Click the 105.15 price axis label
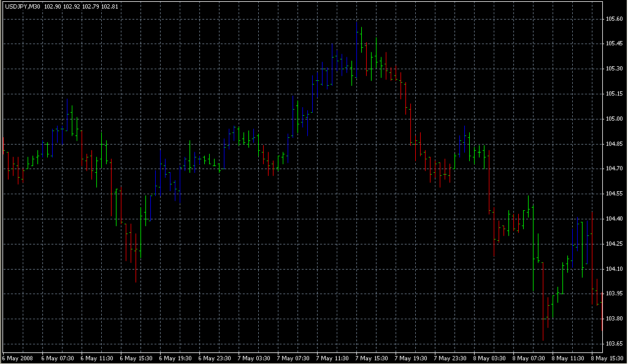Image resolution: width=628 pixels, height=364 pixels. [x=615, y=94]
